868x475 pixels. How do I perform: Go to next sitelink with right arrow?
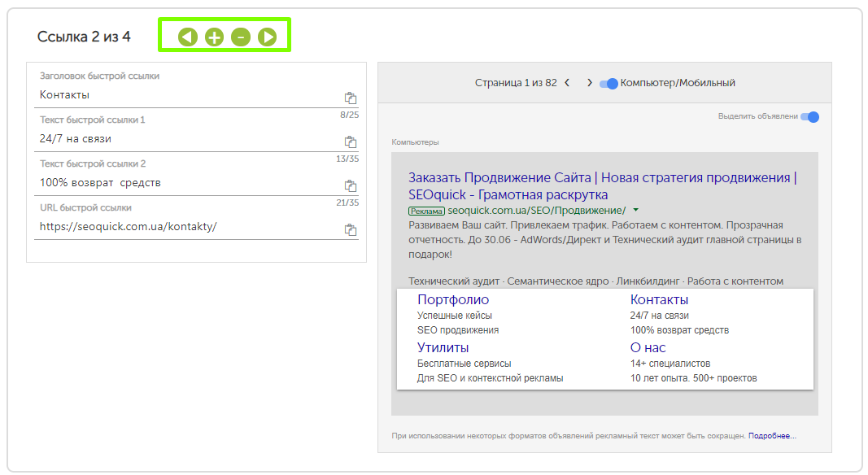268,37
